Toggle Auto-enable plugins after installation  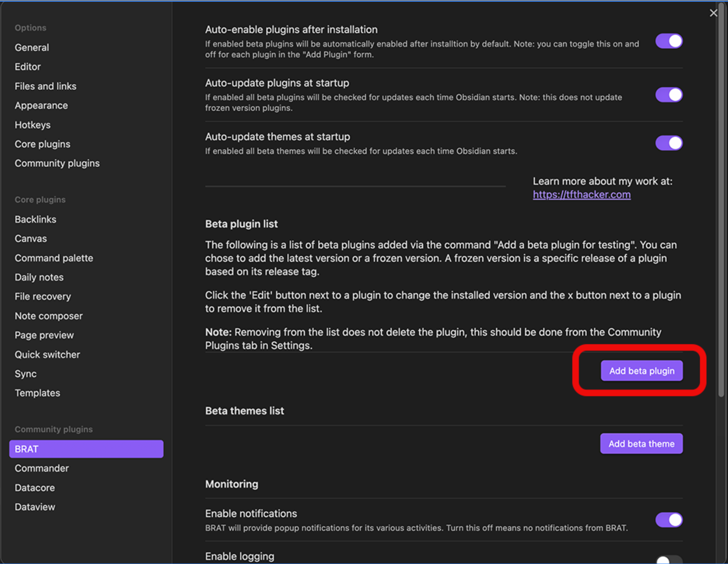[669, 41]
